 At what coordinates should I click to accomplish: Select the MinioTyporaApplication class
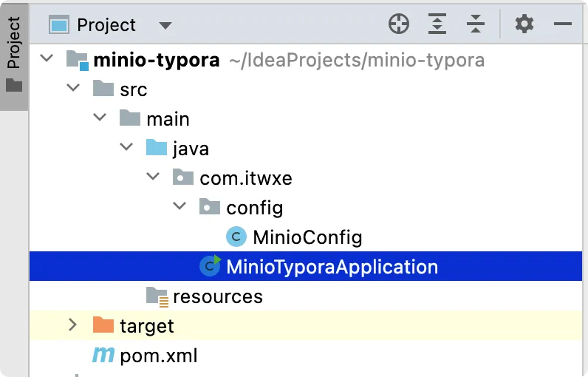pyautogui.click(x=332, y=267)
